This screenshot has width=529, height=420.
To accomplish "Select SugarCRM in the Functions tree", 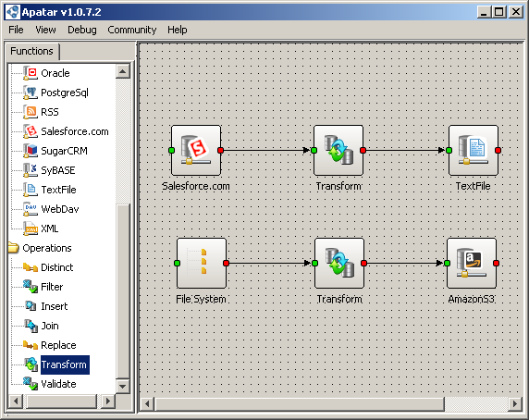I will (x=64, y=151).
